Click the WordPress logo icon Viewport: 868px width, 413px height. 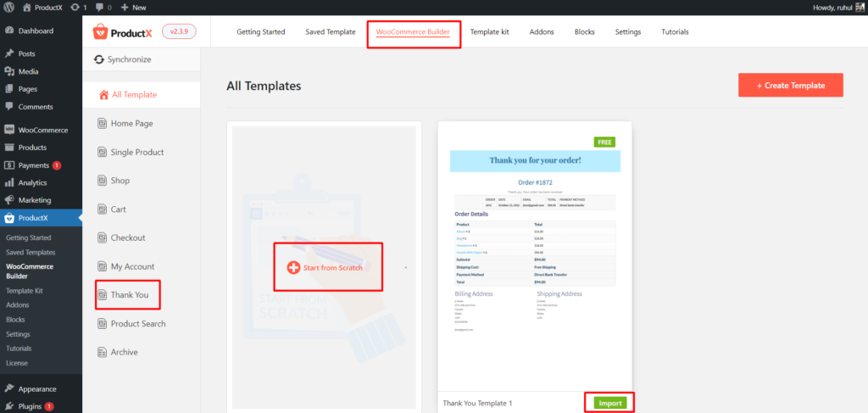(8, 8)
